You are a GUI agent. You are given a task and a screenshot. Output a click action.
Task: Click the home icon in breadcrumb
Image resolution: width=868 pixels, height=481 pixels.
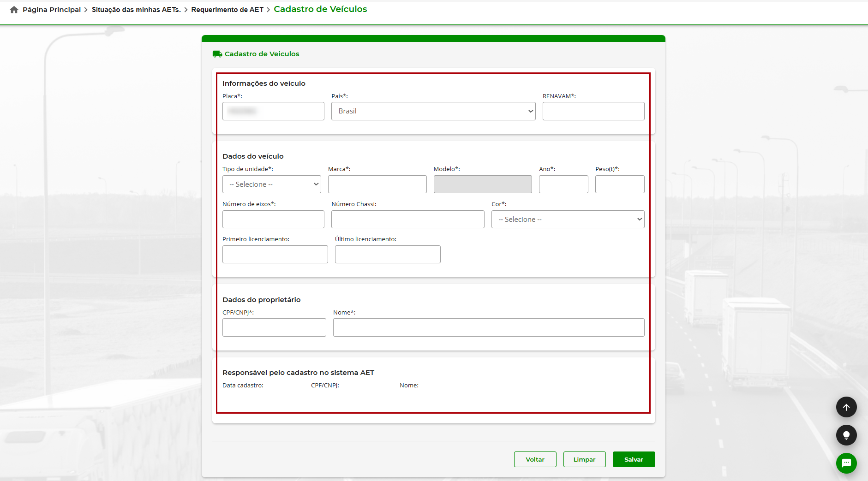[14, 10]
